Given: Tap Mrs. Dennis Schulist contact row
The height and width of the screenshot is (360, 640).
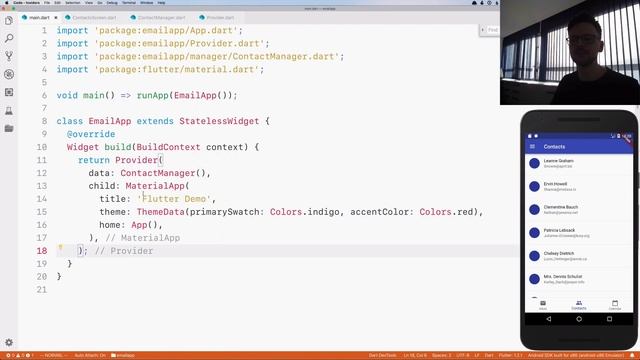Looking at the screenshot, I should (579, 279).
